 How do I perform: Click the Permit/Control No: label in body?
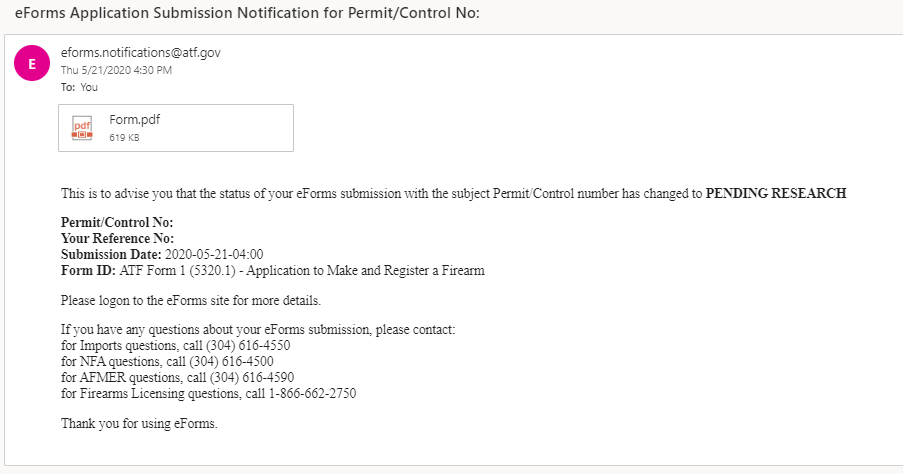[117, 223]
